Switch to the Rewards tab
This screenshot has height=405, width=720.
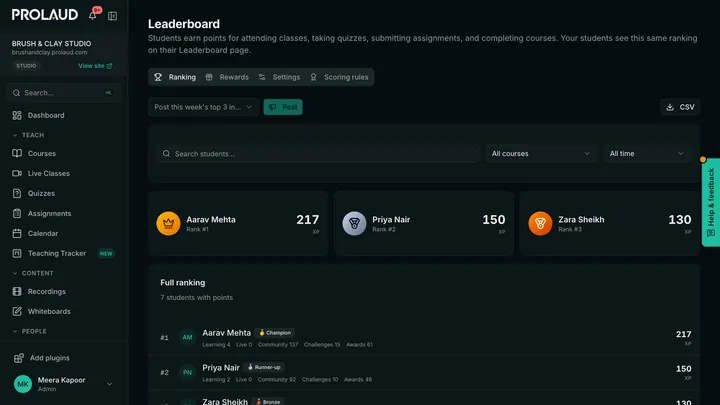tap(227, 77)
